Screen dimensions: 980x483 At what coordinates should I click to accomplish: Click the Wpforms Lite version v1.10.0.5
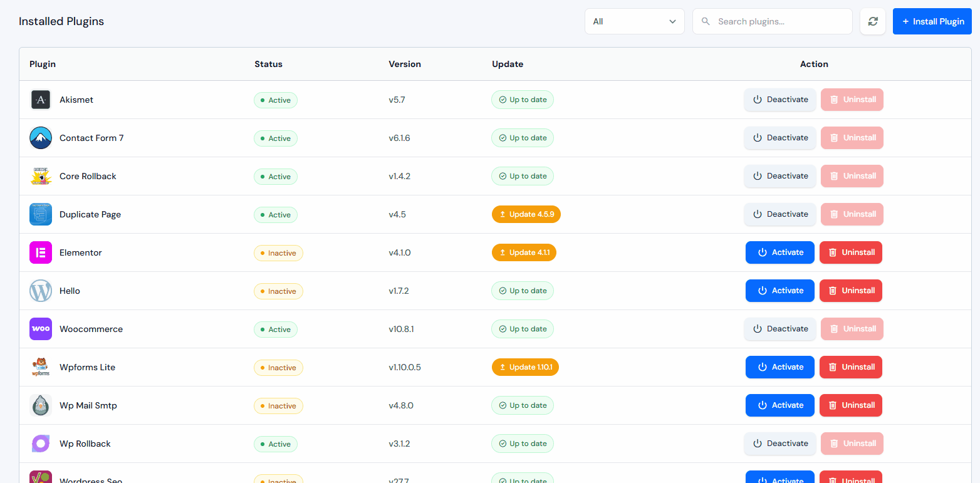[405, 367]
